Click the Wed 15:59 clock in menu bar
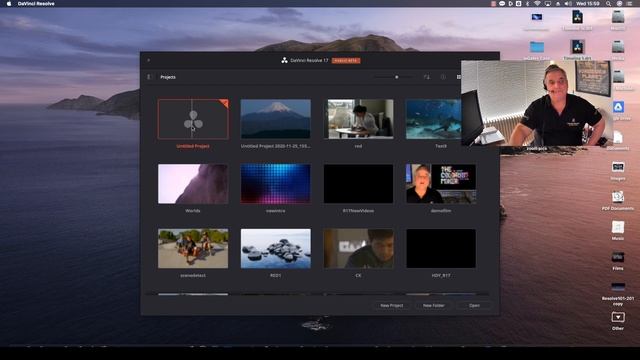Viewport: 640px width, 360px height. (x=588, y=4)
